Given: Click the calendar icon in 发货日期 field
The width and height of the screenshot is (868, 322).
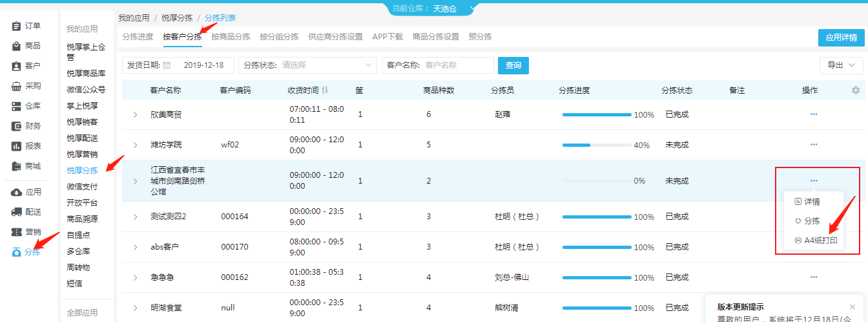Looking at the screenshot, I should coord(167,65).
